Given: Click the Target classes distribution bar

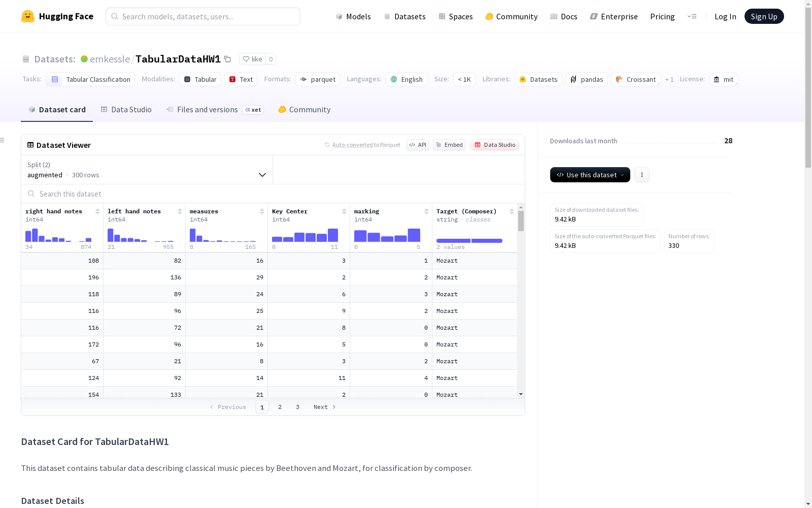Looking at the screenshot, I should tap(469, 241).
